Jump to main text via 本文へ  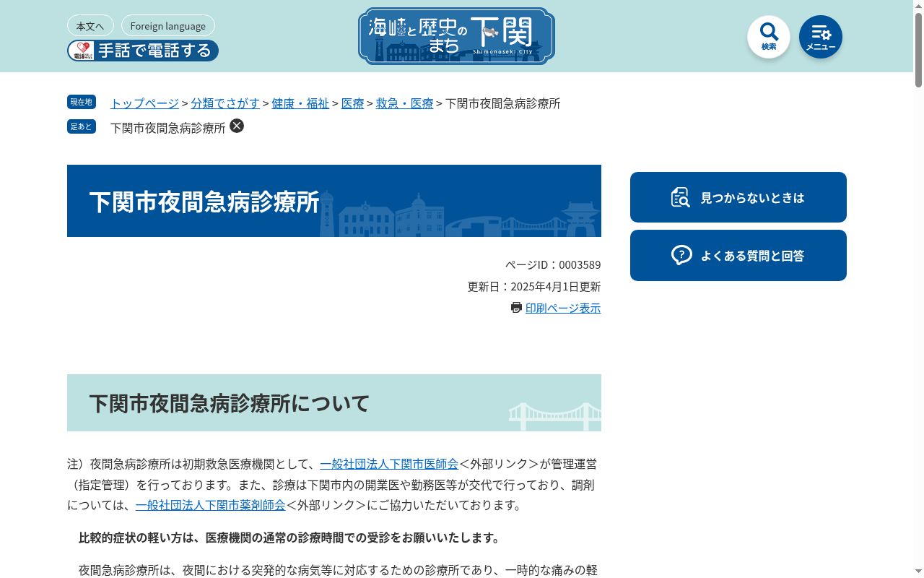[x=90, y=26]
